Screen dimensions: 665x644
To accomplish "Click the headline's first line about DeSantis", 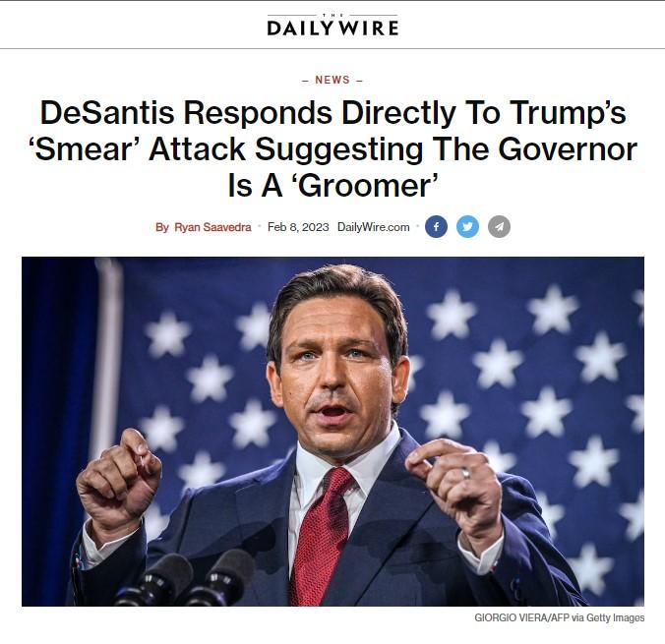I will (x=332, y=113).
